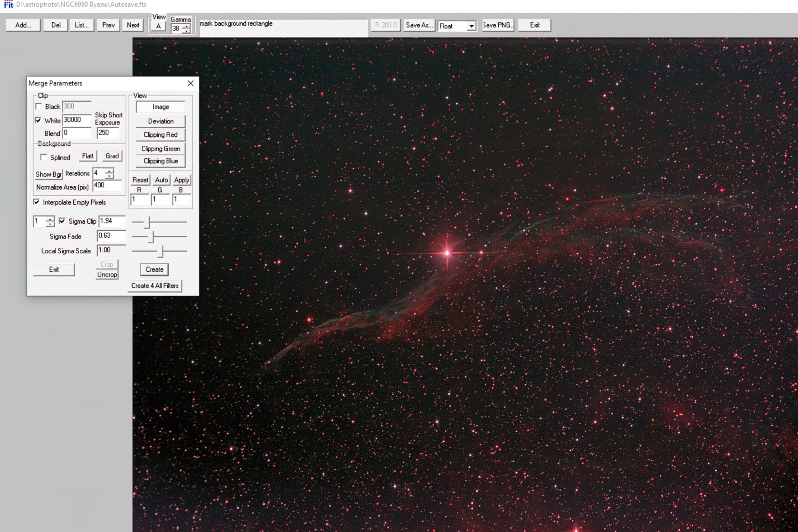The image size is (798, 532).
Task: Click the Local Sigma Scale field
Action: coord(111,250)
